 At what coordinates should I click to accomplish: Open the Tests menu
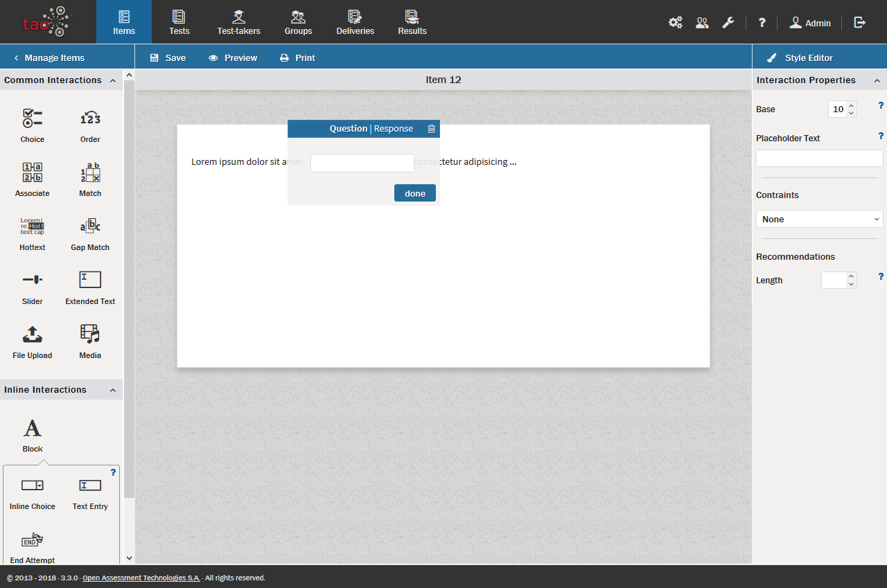tap(179, 22)
